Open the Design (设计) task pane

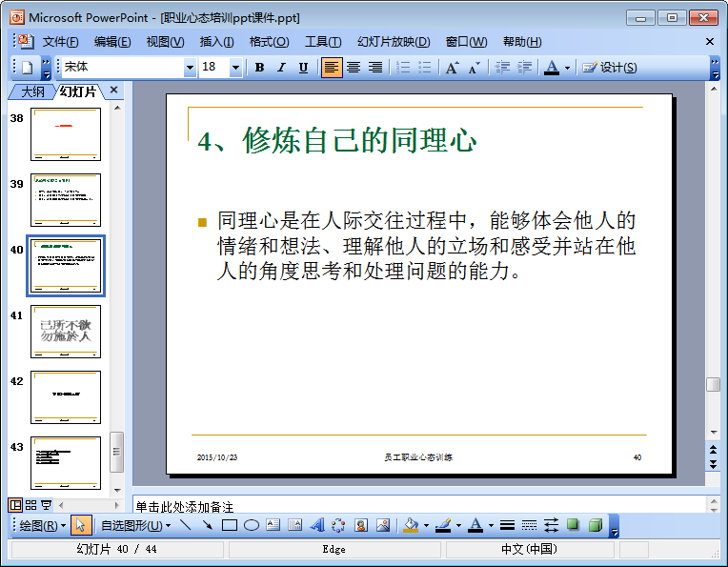point(610,68)
